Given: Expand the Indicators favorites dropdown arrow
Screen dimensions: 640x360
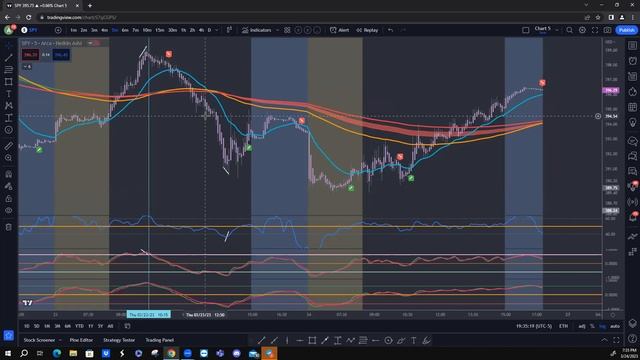Looking at the screenshot, I should click(x=278, y=30).
